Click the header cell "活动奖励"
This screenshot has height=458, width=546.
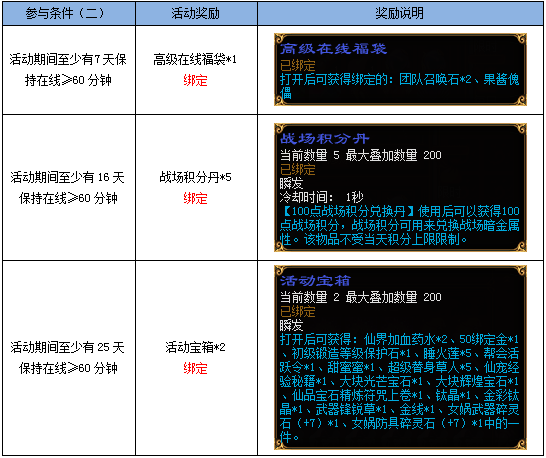coord(196,14)
